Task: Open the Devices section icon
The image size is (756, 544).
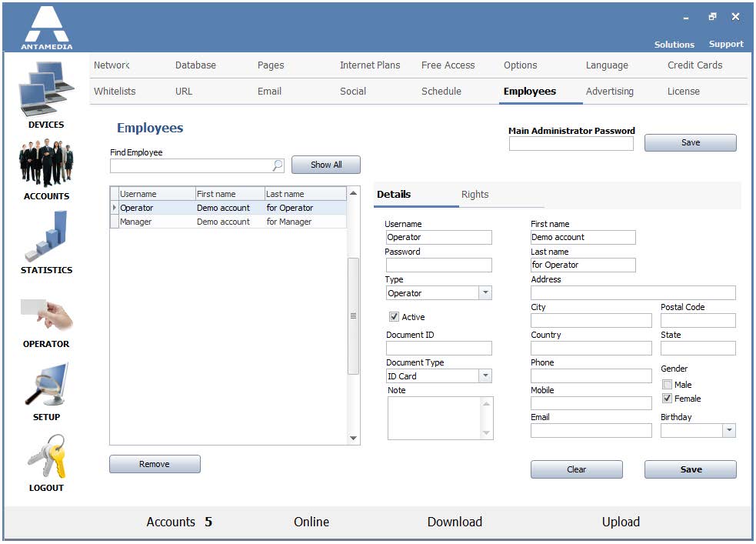Action: pyautogui.click(x=46, y=88)
